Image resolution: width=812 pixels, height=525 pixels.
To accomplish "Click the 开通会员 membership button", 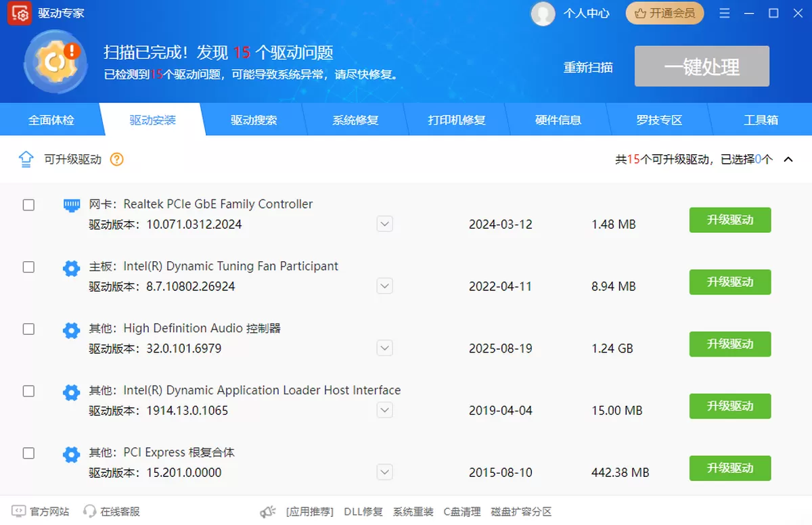I will coord(664,14).
